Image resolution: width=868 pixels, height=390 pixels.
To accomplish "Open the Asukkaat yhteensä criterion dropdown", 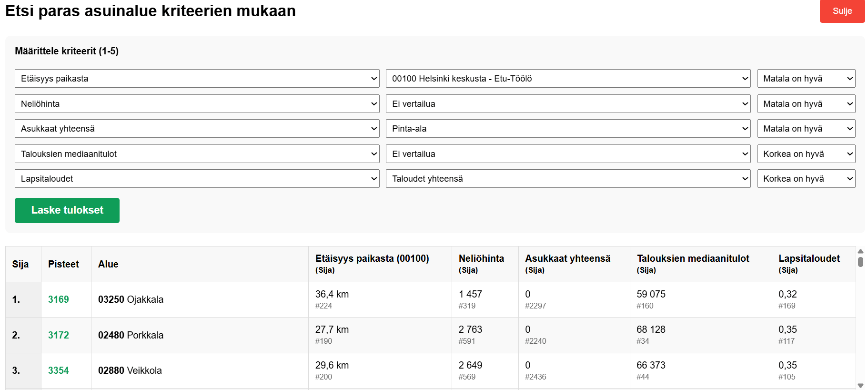I will (x=197, y=129).
